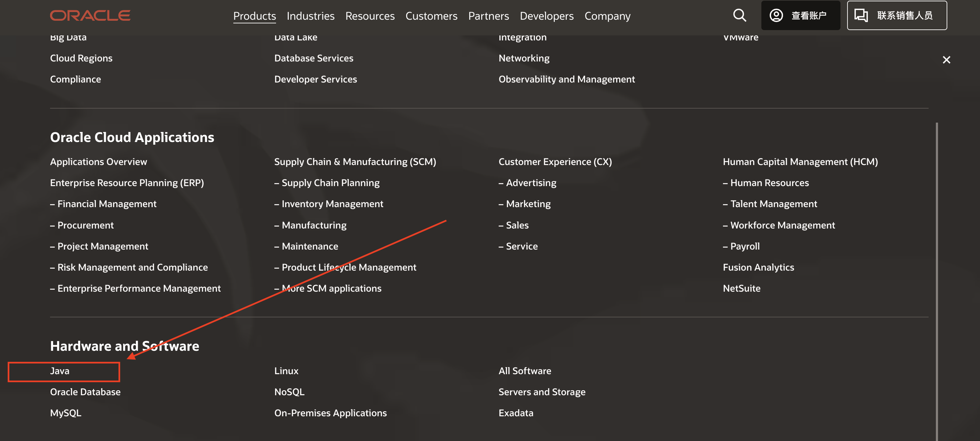Select Enterprise Resource Planning (ERP)
980x441 pixels.
pos(127,183)
